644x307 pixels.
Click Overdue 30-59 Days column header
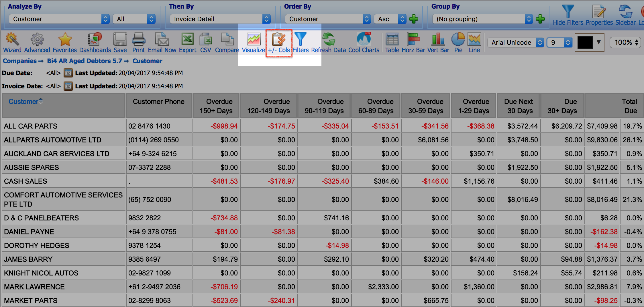point(426,106)
